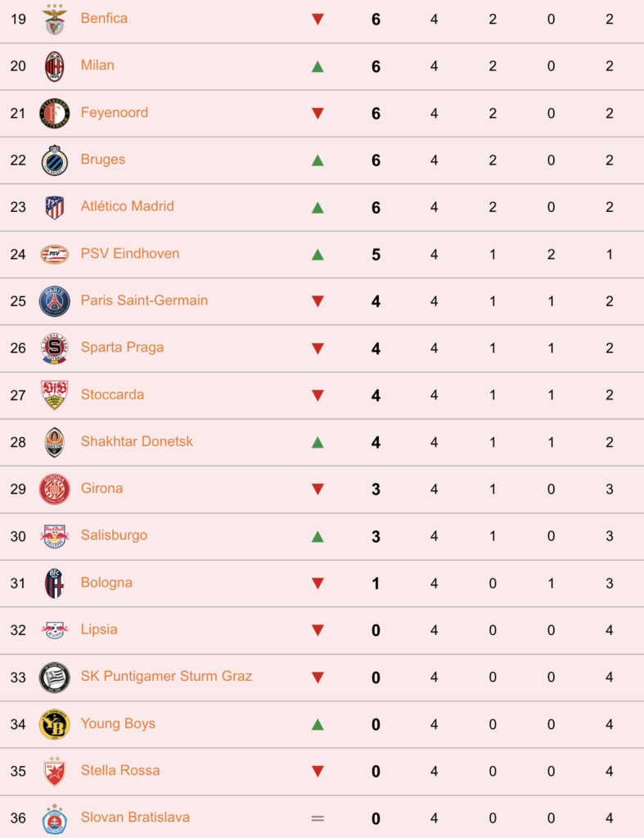Click the Lipsia team name

tap(99, 629)
